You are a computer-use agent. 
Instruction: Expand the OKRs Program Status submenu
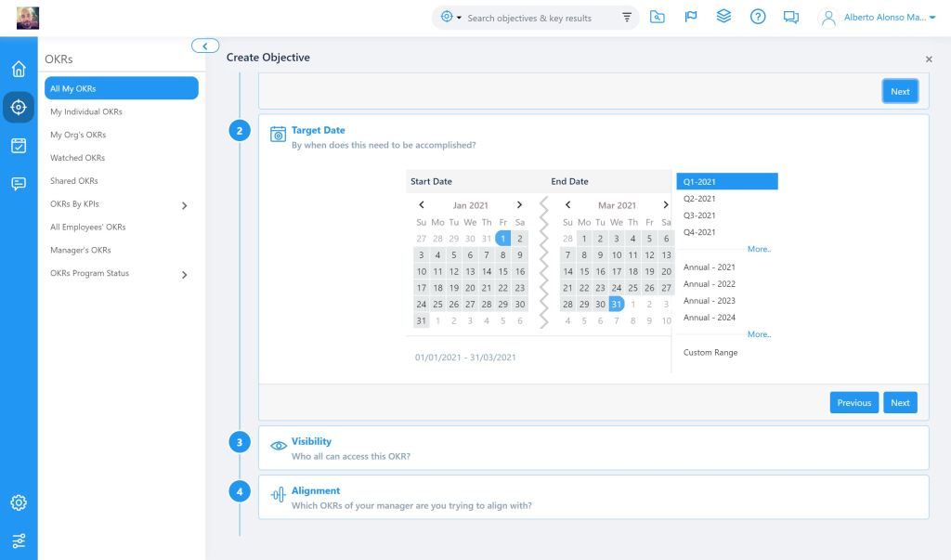184,275
